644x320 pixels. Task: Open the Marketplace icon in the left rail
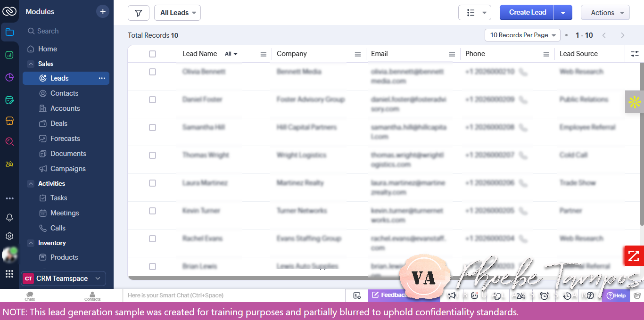(9, 121)
